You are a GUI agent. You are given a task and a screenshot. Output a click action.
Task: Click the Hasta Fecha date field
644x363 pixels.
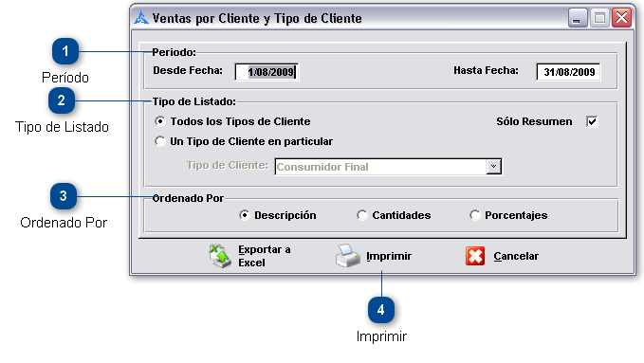(x=568, y=72)
